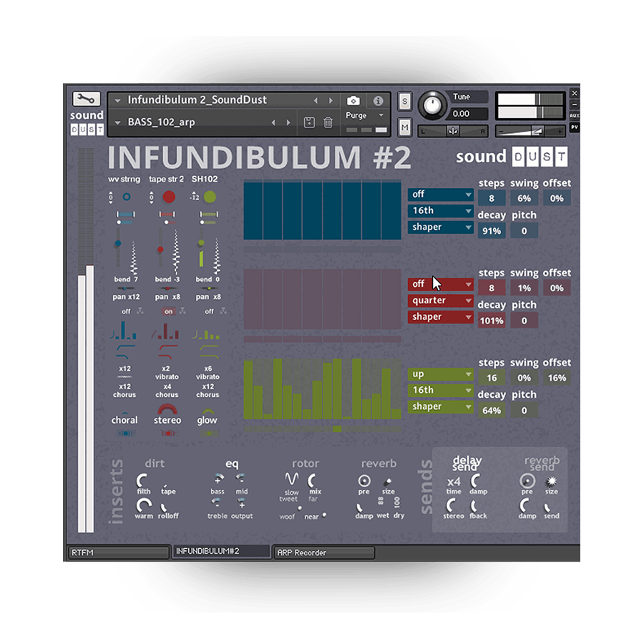
Task: Click the red filter curve icon
Action: [x=167, y=351]
